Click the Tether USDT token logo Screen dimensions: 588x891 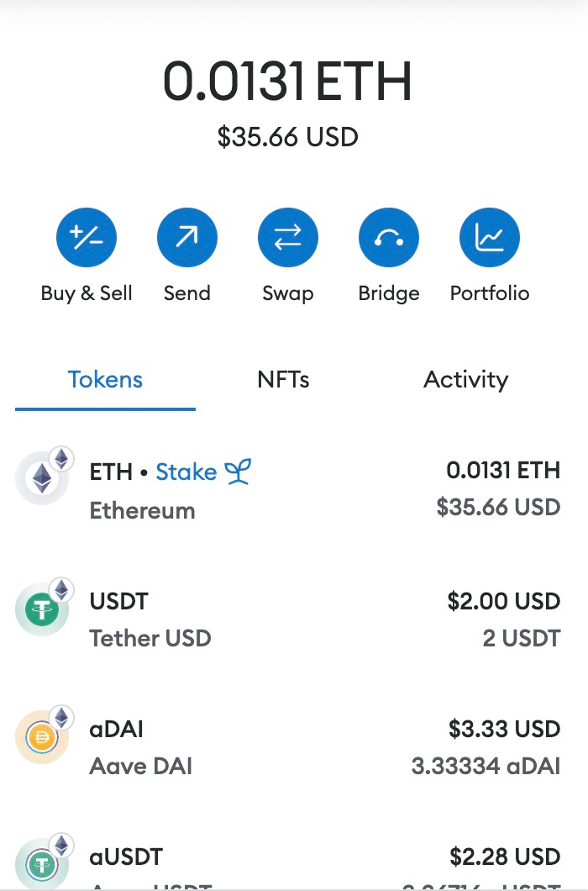[x=42, y=609]
